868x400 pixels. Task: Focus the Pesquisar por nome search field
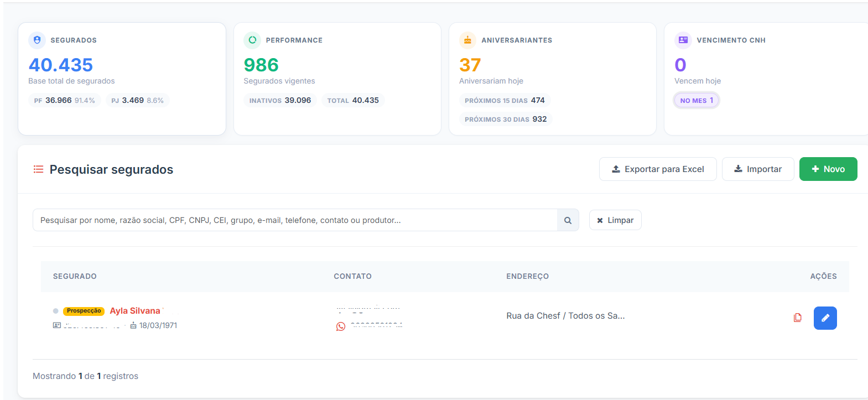(294, 220)
